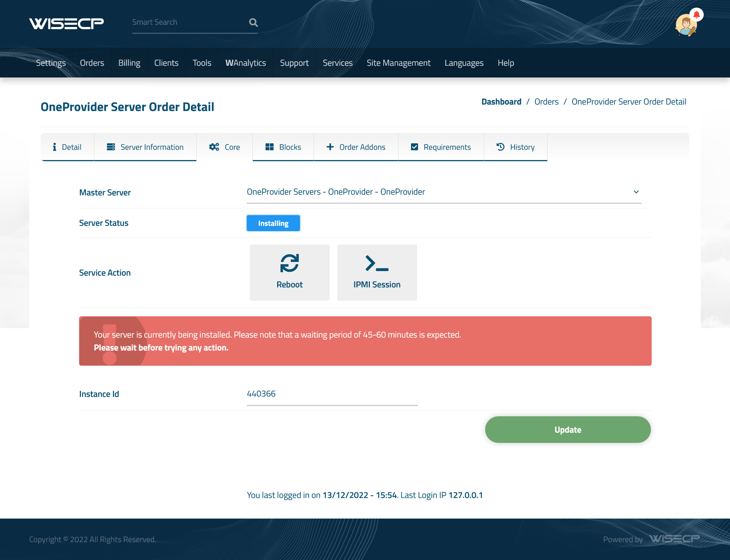
Task: Click the Master Server label
Action: coord(105,193)
